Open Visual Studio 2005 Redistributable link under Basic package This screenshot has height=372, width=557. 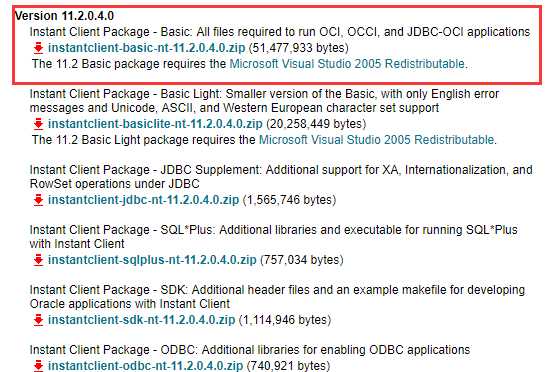tap(347, 64)
